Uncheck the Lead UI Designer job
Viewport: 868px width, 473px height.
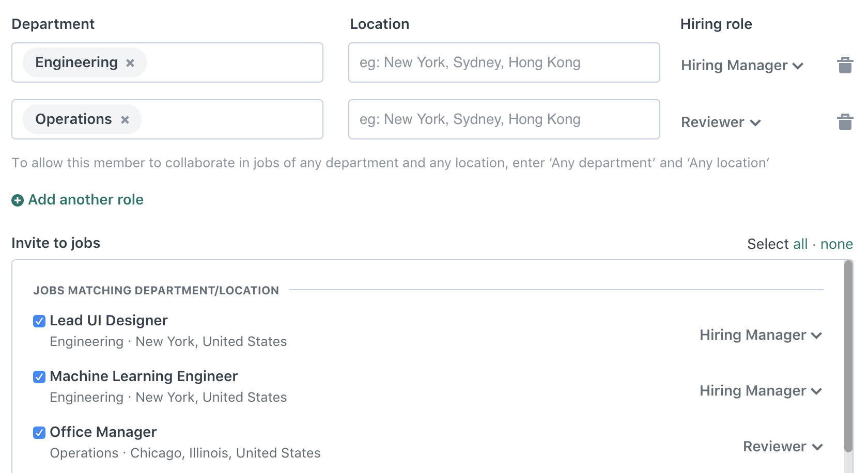pyautogui.click(x=39, y=321)
